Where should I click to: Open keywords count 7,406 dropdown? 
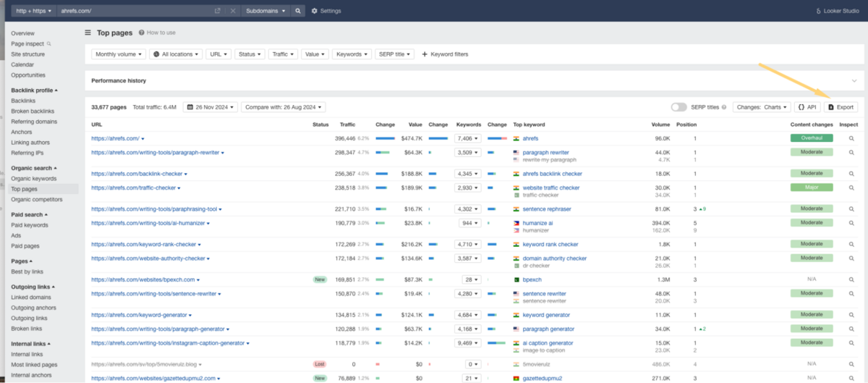click(x=469, y=138)
